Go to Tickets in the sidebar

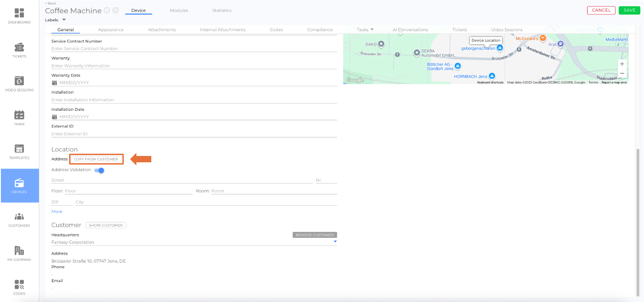(19, 50)
